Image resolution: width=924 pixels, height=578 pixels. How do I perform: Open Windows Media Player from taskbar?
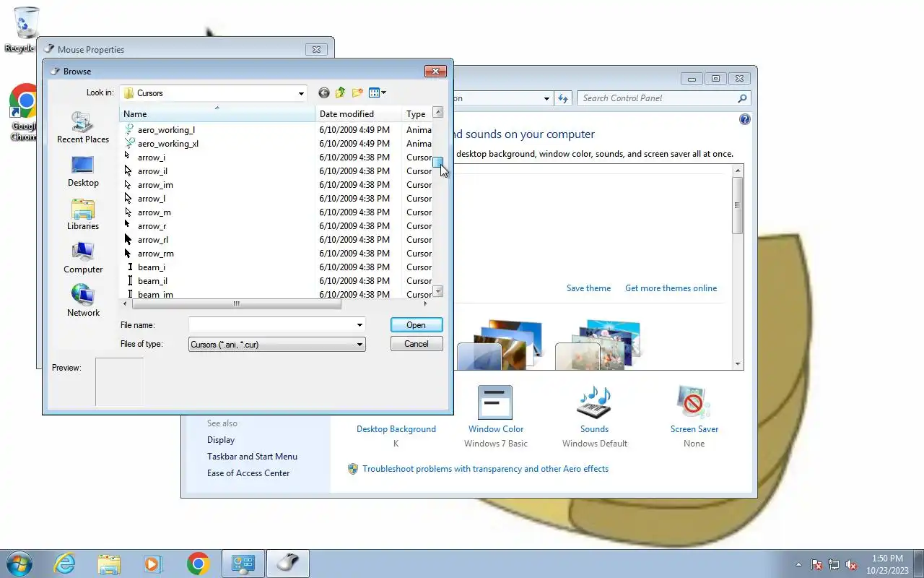[153, 564]
